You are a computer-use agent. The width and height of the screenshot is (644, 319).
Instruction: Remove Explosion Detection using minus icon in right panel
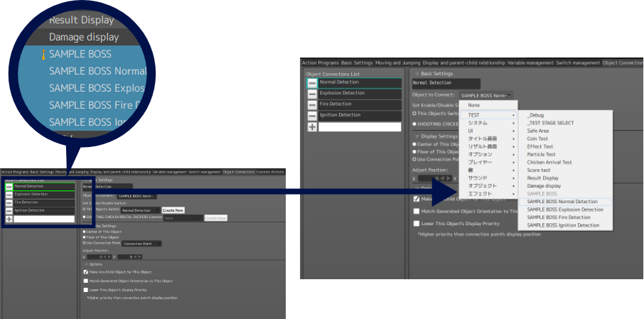(x=312, y=94)
